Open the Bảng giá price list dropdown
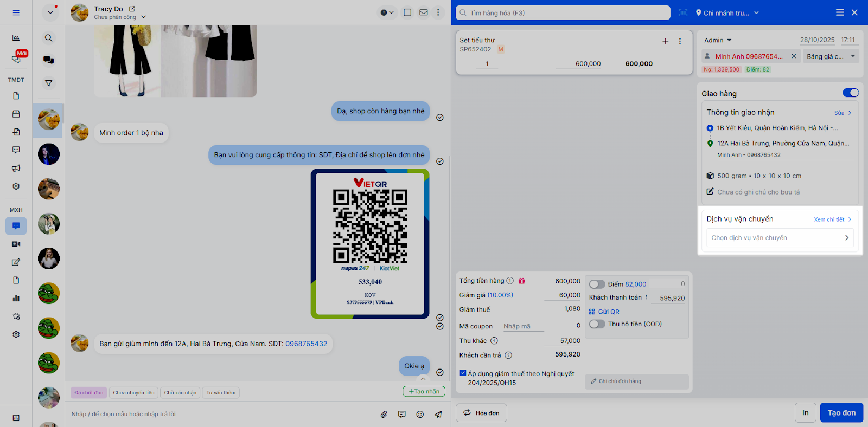 (831, 56)
